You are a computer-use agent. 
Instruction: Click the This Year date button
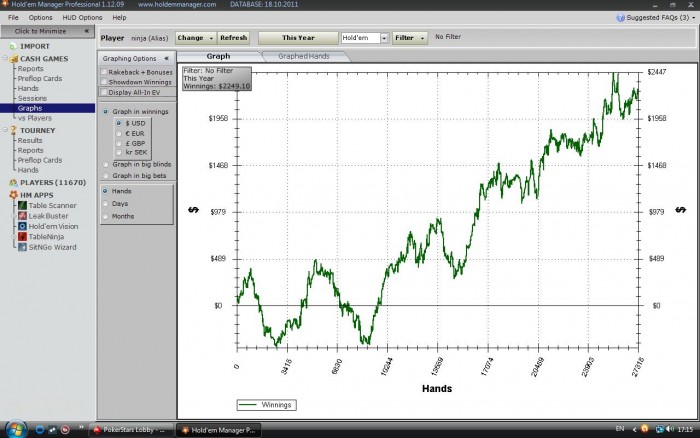pyautogui.click(x=298, y=38)
